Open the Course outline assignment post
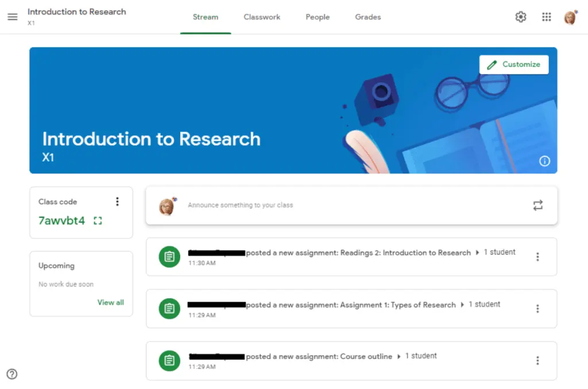 tap(351, 361)
